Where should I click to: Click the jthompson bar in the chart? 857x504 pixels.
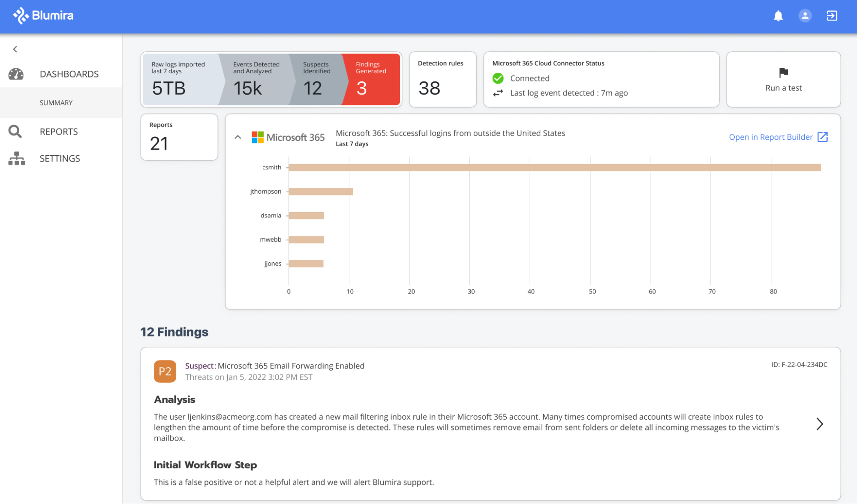[321, 192]
